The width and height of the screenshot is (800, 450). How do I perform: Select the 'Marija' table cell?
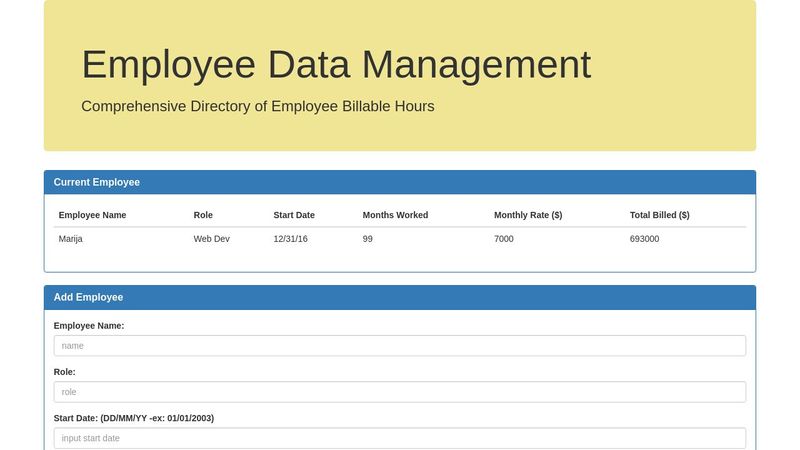pos(70,239)
